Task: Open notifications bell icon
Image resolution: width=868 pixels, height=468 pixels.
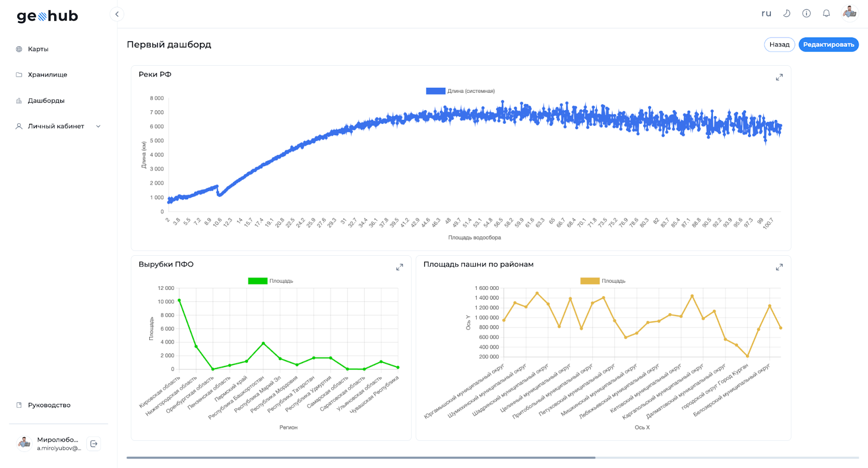Action: click(826, 14)
